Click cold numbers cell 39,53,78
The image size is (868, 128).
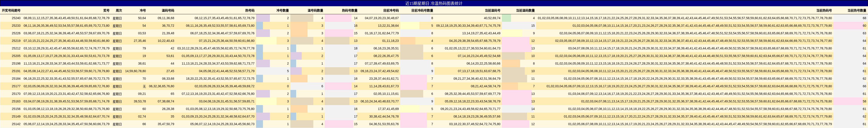pos(140,101)
